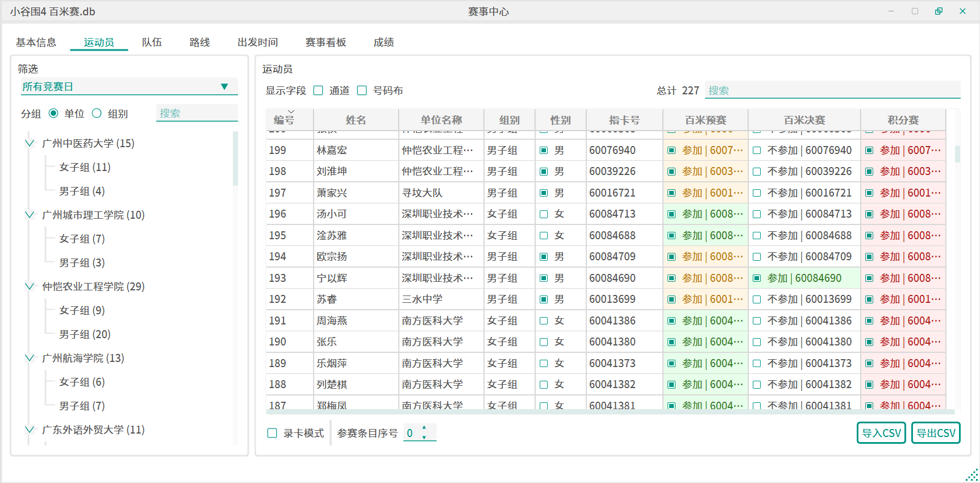Toggle 百米决赛 checkbox for 林嘉宏

[757, 151]
